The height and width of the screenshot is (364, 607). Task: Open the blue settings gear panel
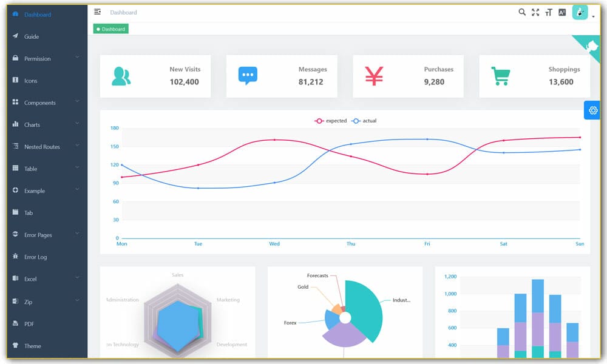coord(592,110)
